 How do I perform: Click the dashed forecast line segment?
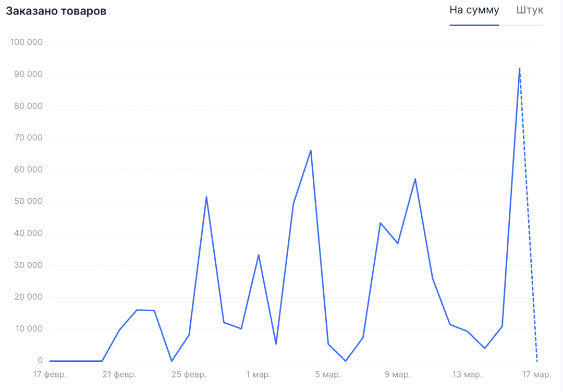[528, 214]
